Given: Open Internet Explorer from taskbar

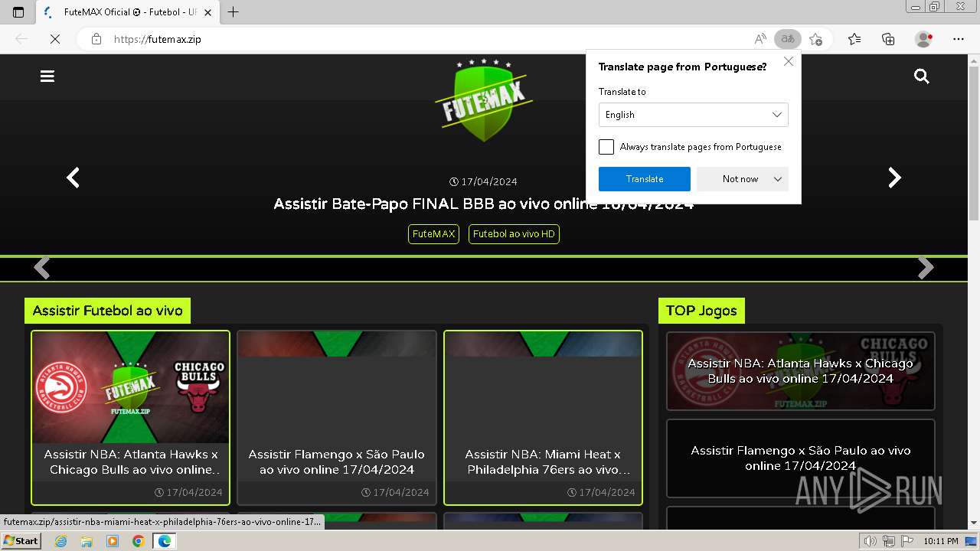Looking at the screenshot, I should coord(60,541).
